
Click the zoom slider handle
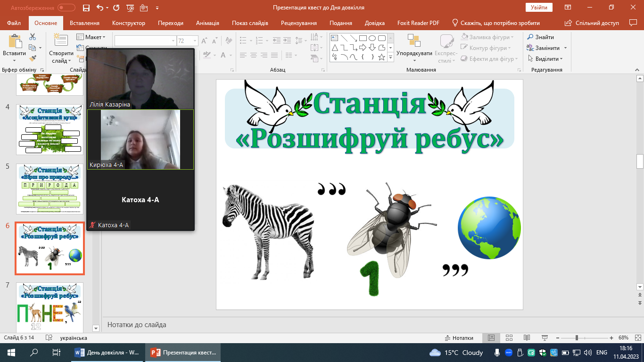tap(577, 338)
